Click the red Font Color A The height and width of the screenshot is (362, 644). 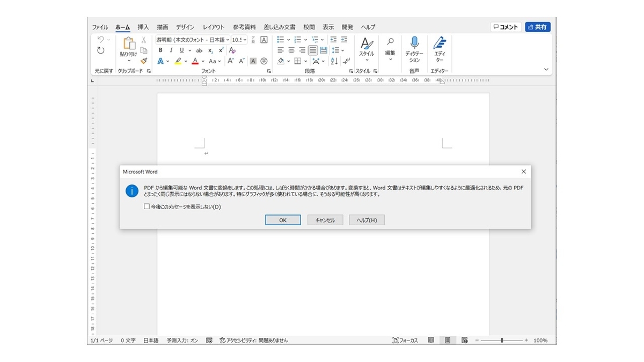pyautogui.click(x=195, y=61)
